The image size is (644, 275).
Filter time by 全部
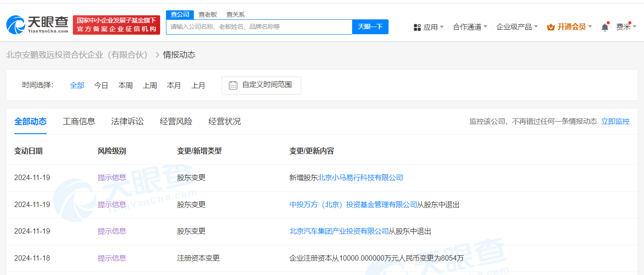77,85
